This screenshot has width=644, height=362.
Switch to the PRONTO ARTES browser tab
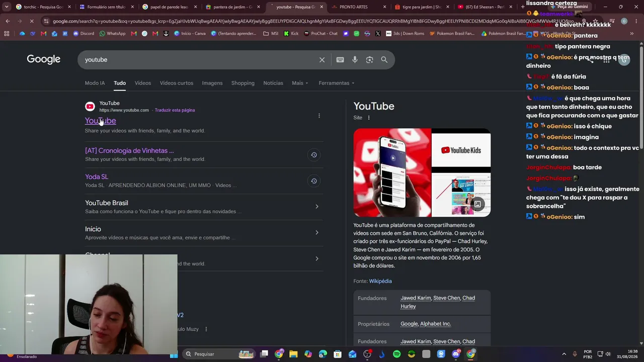pyautogui.click(x=359, y=7)
